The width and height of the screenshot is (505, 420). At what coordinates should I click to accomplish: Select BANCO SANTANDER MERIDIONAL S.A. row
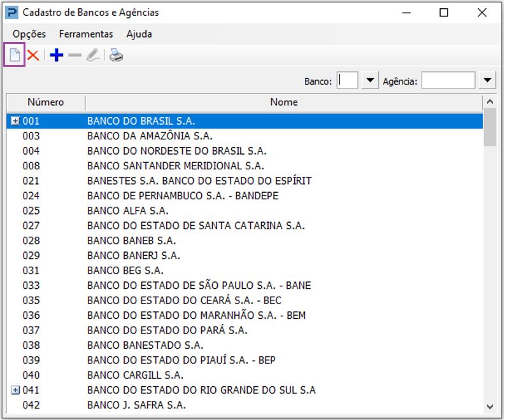245,165
